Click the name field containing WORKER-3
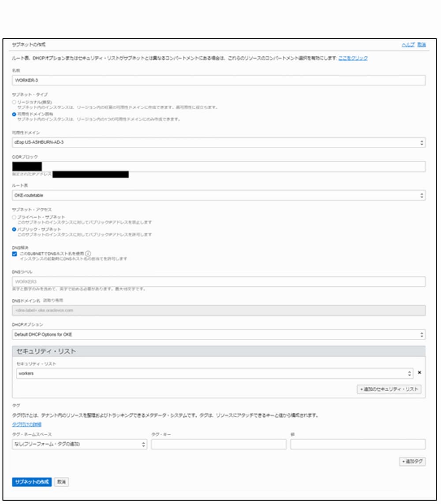This screenshot has height=504, width=441. coord(219,80)
